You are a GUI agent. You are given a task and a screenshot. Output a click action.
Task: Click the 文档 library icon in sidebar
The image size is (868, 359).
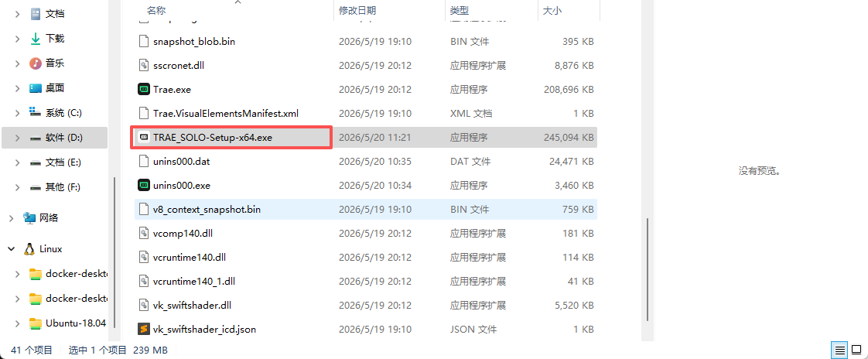(36, 13)
